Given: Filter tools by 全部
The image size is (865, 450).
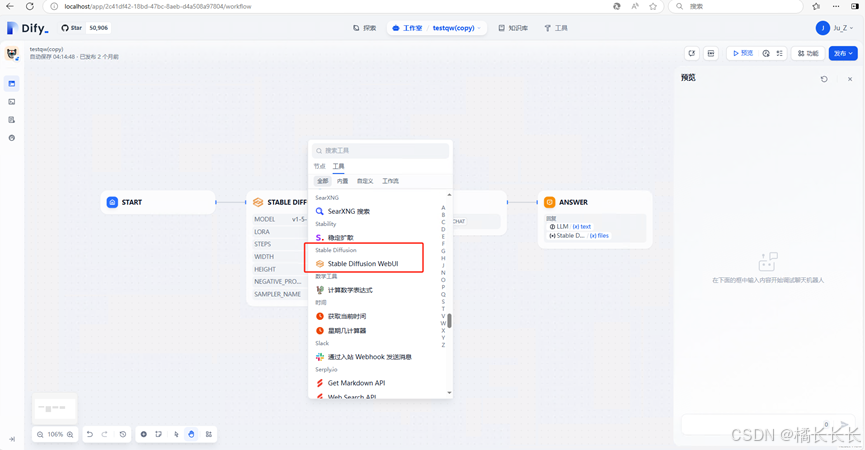Looking at the screenshot, I should [322, 181].
